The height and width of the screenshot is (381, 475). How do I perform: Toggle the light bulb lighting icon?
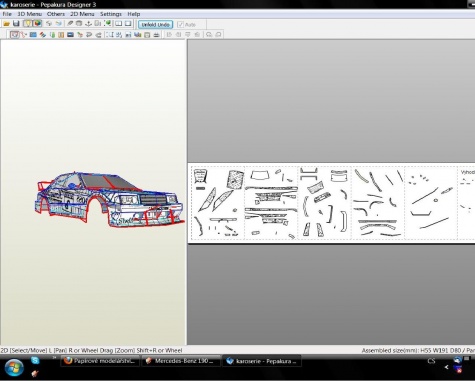28,24
